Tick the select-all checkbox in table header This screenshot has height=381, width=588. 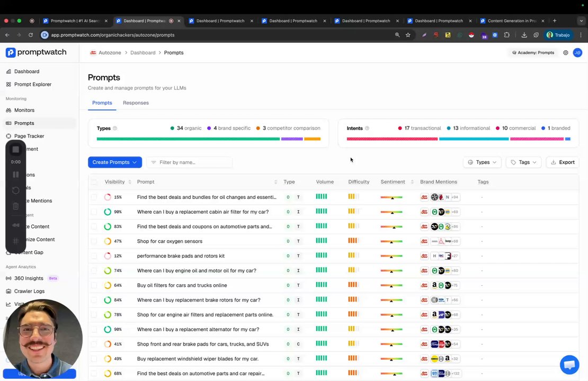click(x=94, y=182)
